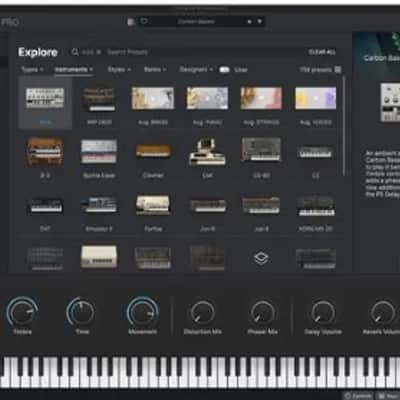The height and width of the screenshot is (400, 400).
Task: Click the instrument grid vertical scrollbar
Action: coord(344,126)
